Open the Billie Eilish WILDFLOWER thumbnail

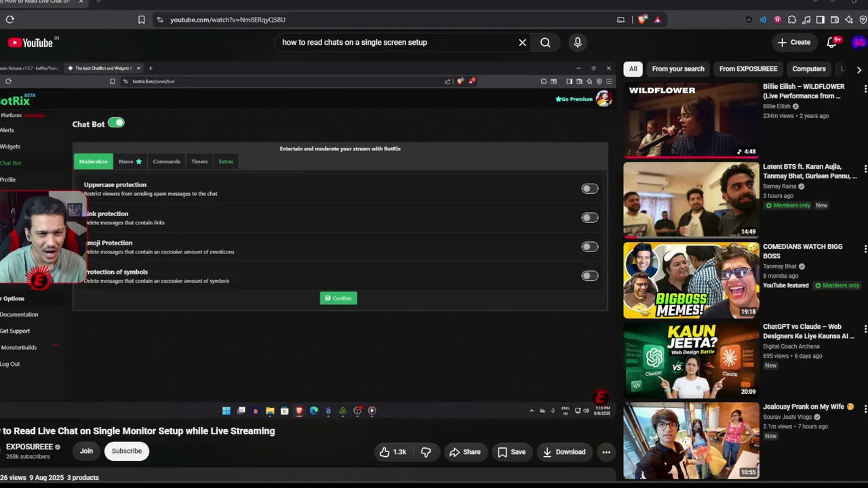691,120
